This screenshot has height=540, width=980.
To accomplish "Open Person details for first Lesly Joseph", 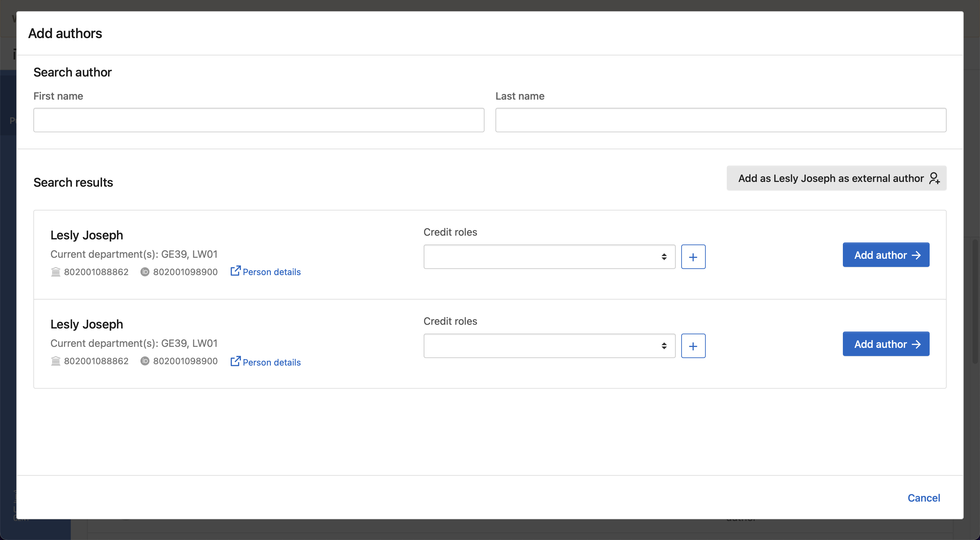I will pos(272,271).
